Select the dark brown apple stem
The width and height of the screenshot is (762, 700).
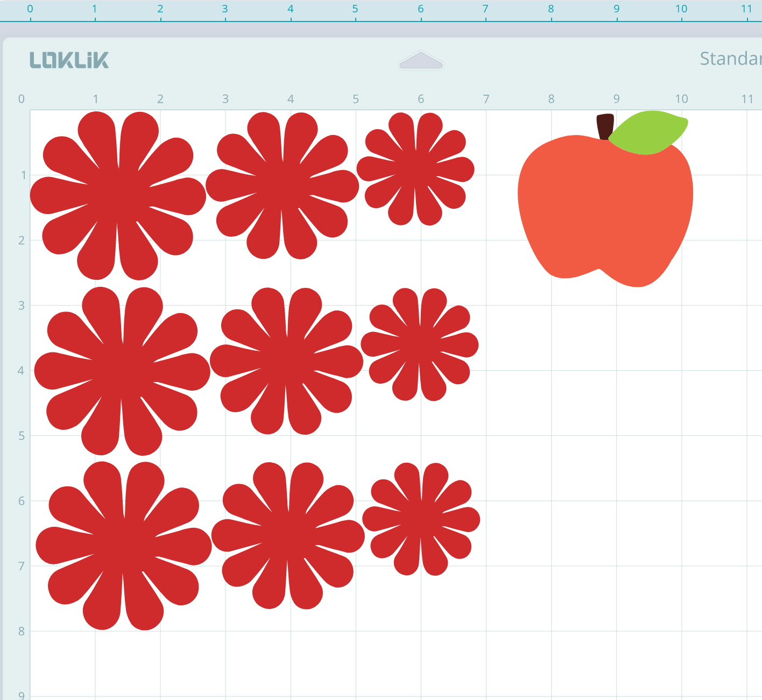point(605,126)
